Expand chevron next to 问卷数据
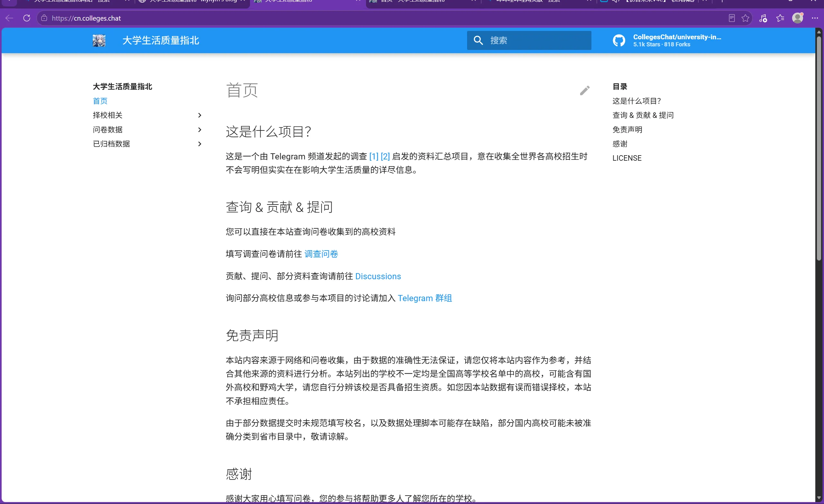The image size is (824, 504). click(200, 129)
